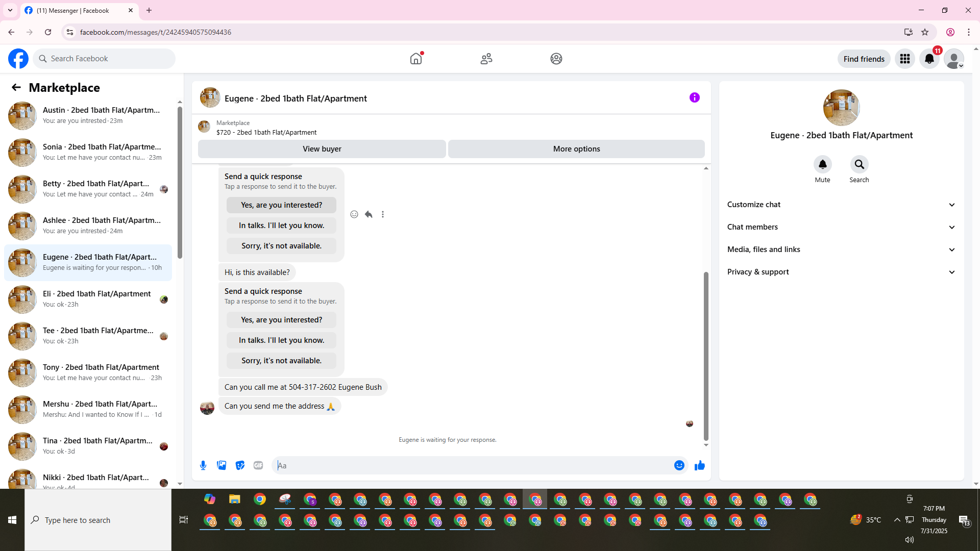980x551 pixels.
Task: Open the sticker picker icon
Action: (x=240, y=465)
